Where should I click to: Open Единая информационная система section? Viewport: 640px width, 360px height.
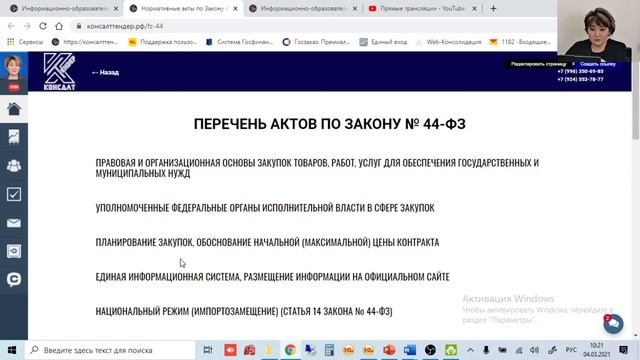pyautogui.click(x=272, y=277)
